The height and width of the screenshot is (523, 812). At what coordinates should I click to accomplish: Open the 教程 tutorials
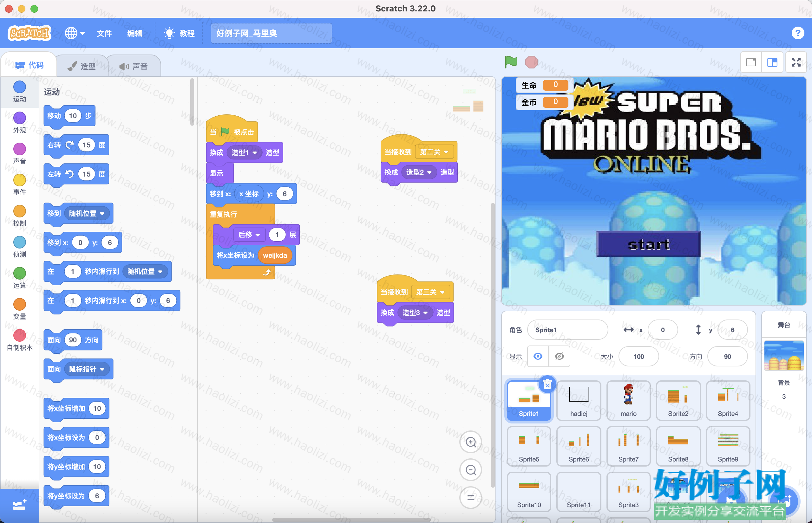pyautogui.click(x=180, y=33)
